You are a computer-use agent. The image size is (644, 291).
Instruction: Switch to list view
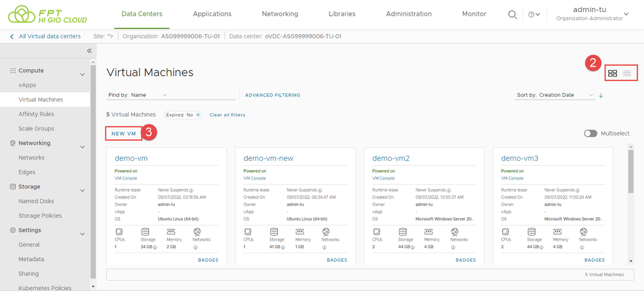[x=627, y=74]
